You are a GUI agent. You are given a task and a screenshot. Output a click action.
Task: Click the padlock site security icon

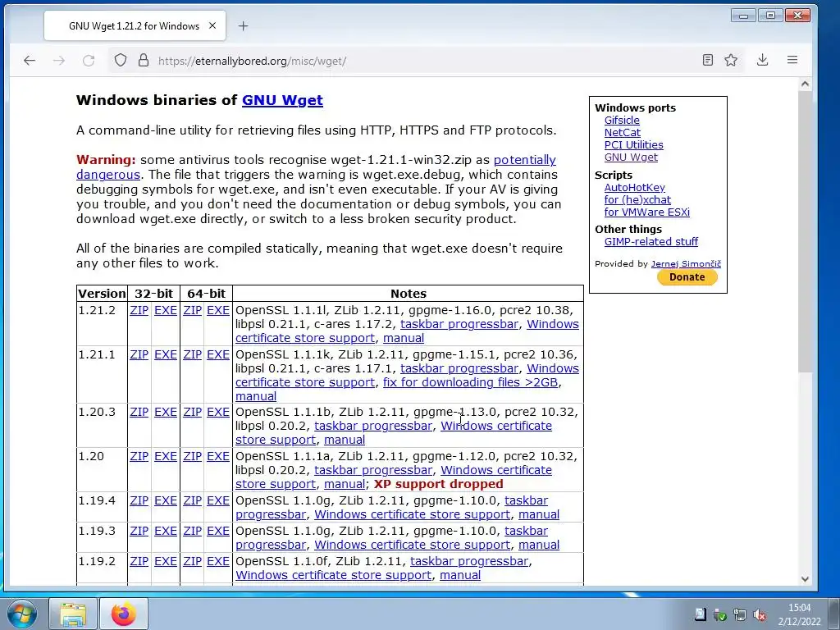(x=144, y=60)
